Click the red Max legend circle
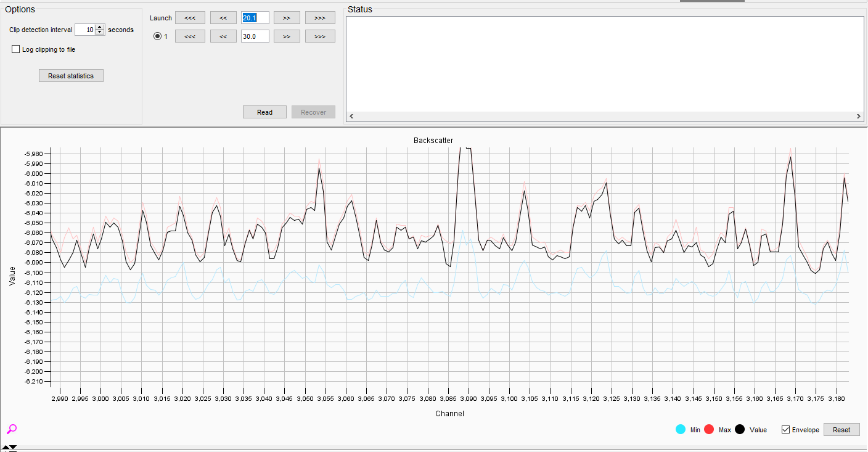The image size is (868, 452). pyautogui.click(x=708, y=429)
